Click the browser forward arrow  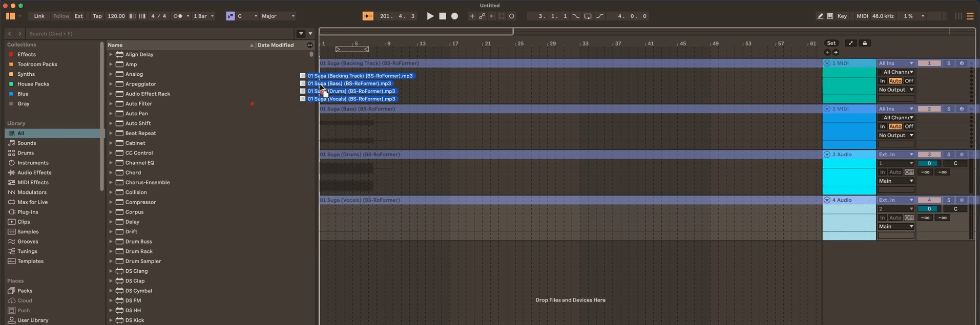point(20,34)
